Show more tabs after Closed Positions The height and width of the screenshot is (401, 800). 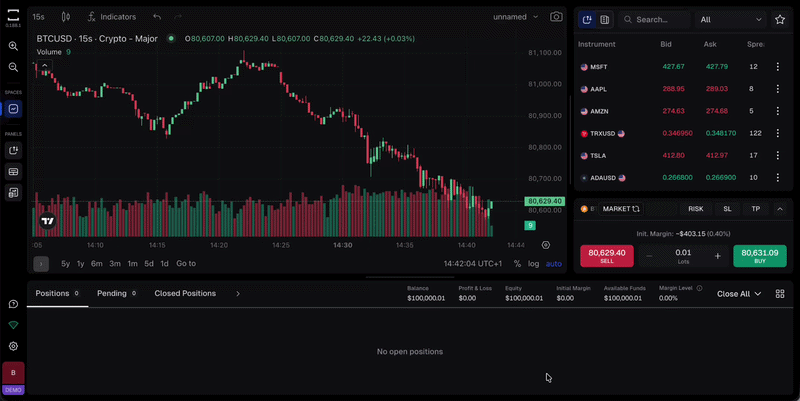pyautogui.click(x=238, y=293)
